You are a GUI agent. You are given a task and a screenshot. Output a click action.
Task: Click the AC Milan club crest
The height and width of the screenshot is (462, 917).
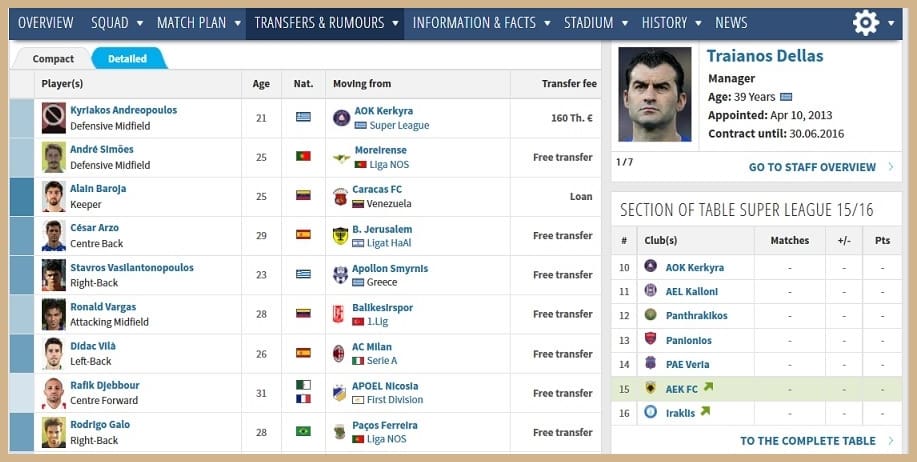(x=341, y=353)
